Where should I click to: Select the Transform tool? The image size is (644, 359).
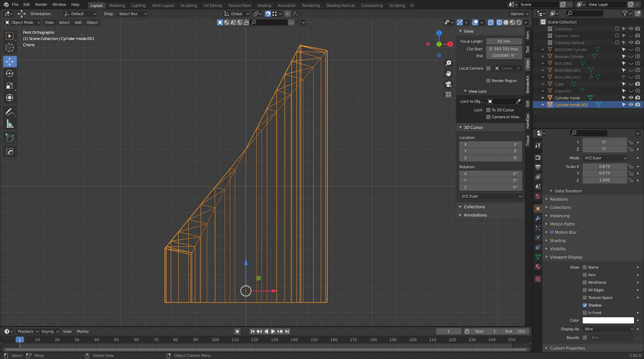pyautogui.click(x=10, y=98)
